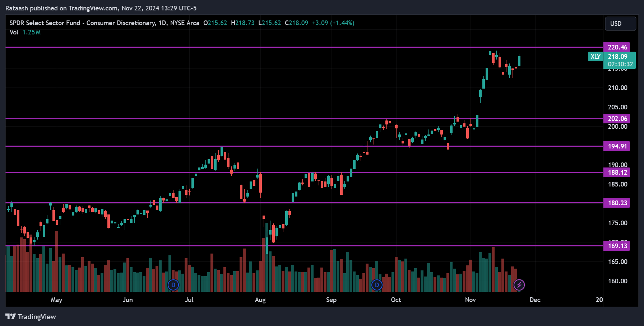Image resolution: width=644 pixels, height=326 pixels.
Task: Click the 210.00 price axis label
Action: pyautogui.click(x=617, y=88)
